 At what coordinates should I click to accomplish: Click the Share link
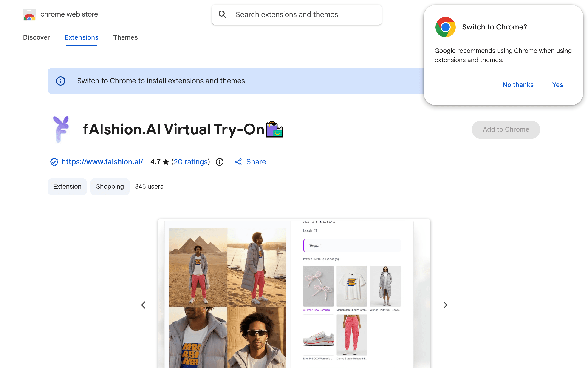coord(256,162)
